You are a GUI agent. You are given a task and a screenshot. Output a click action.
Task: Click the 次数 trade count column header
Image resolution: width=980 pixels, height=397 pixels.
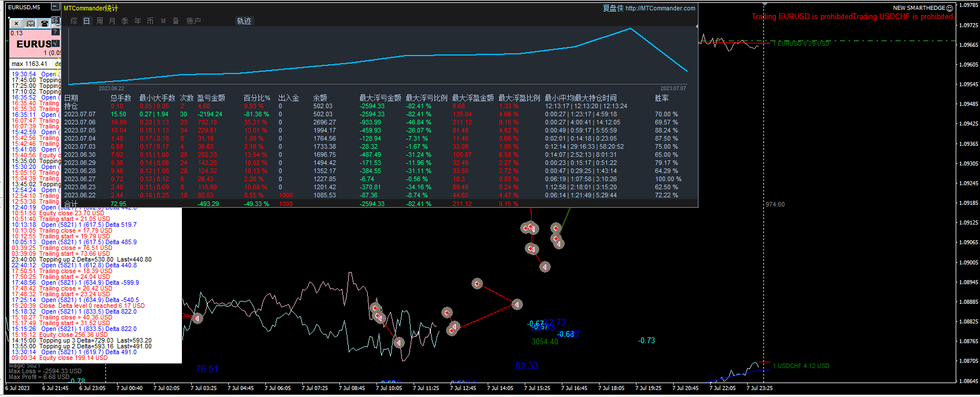pyautogui.click(x=187, y=98)
